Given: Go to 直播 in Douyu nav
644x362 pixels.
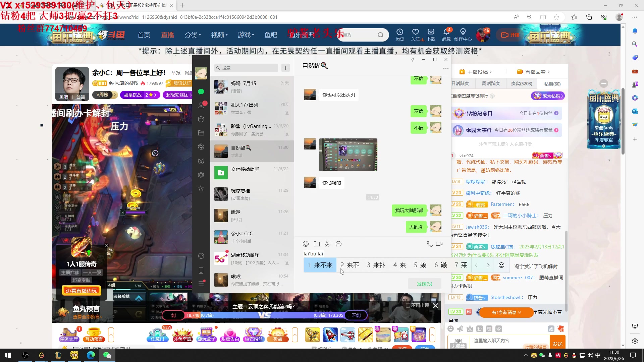Looking at the screenshot, I should coord(168,35).
